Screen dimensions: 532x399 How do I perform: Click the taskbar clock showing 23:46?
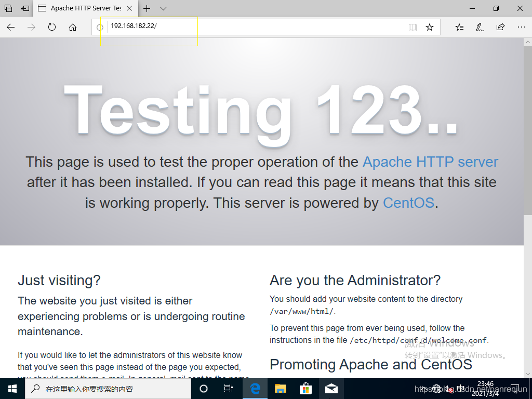[x=485, y=389]
